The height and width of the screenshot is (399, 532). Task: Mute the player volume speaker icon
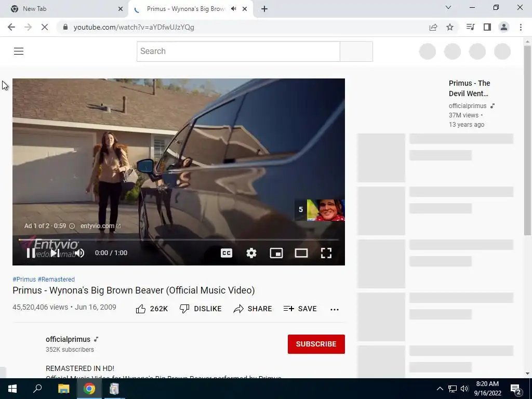[79, 253]
